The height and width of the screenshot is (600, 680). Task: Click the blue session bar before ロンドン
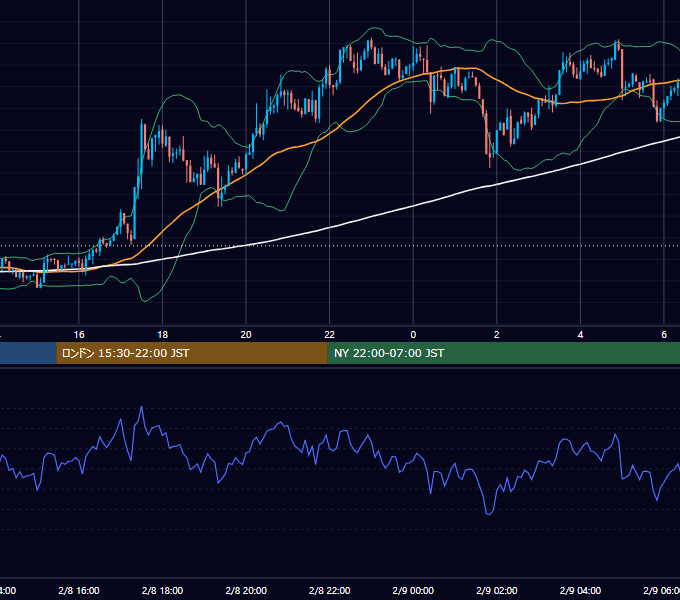coord(28,353)
